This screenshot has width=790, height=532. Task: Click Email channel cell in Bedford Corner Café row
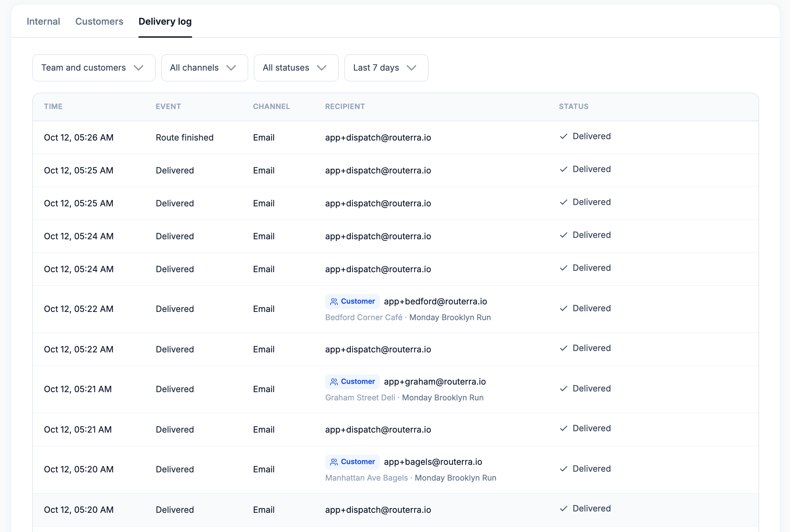point(264,309)
